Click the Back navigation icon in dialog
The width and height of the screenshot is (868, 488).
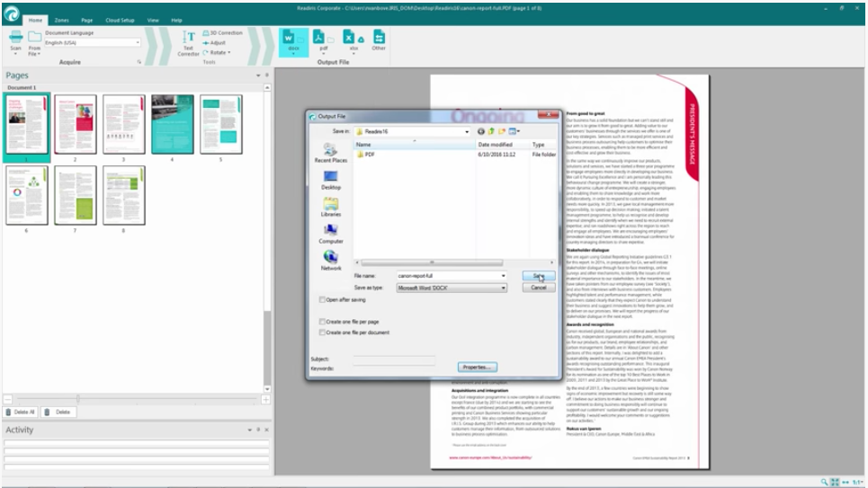tap(480, 132)
